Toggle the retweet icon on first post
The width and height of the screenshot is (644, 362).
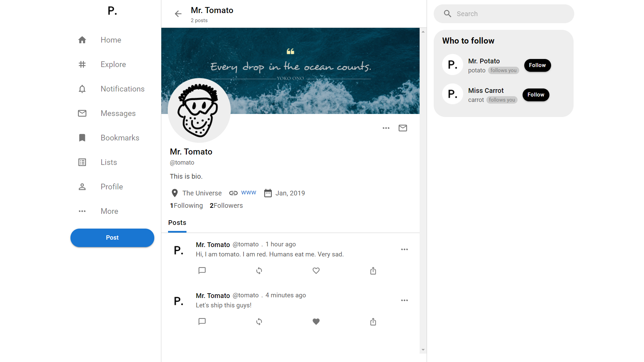259,270
